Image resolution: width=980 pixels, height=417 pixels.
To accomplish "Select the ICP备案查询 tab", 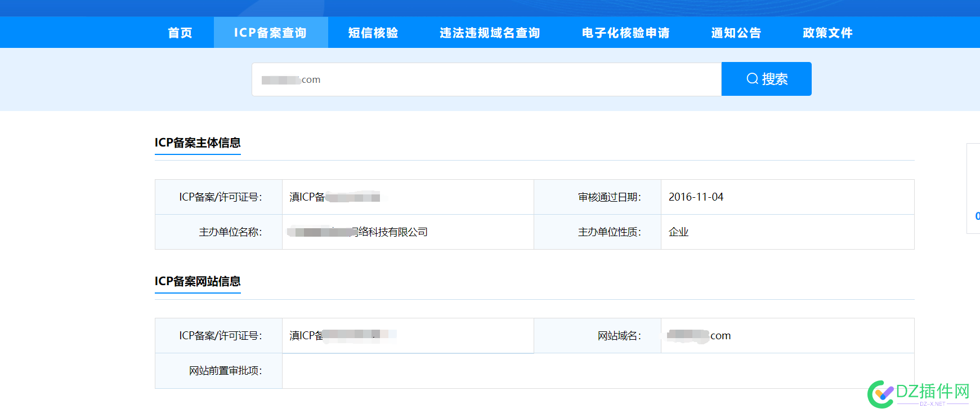I will pyautogui.click(x=271, y=33).
